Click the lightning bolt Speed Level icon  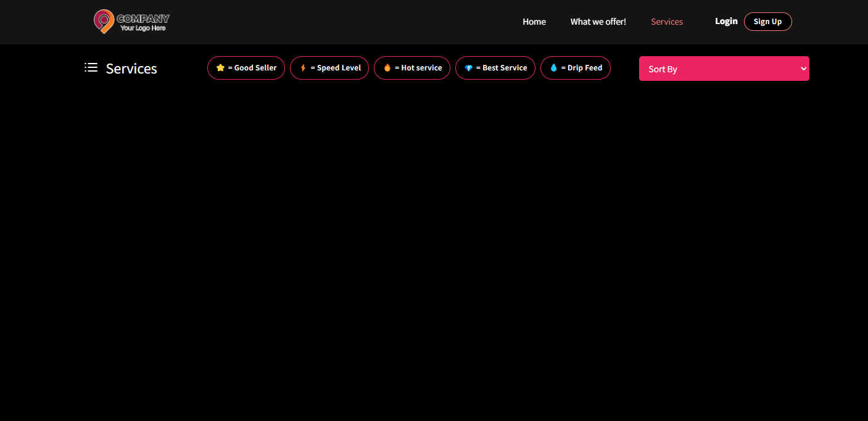click(x=303, y=68)
